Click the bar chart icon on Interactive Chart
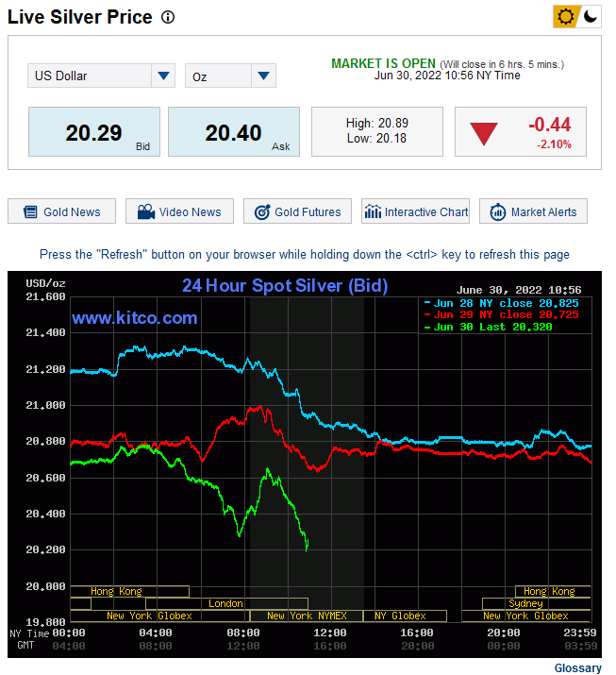The height and width of the screenshot is (675, 616). pos(373,211)
